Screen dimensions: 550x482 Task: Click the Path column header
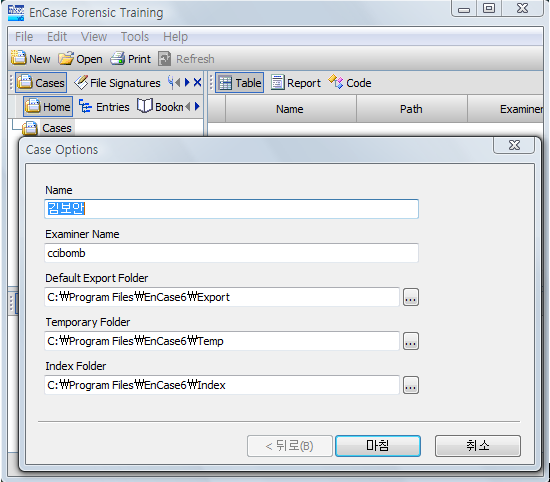412,109
